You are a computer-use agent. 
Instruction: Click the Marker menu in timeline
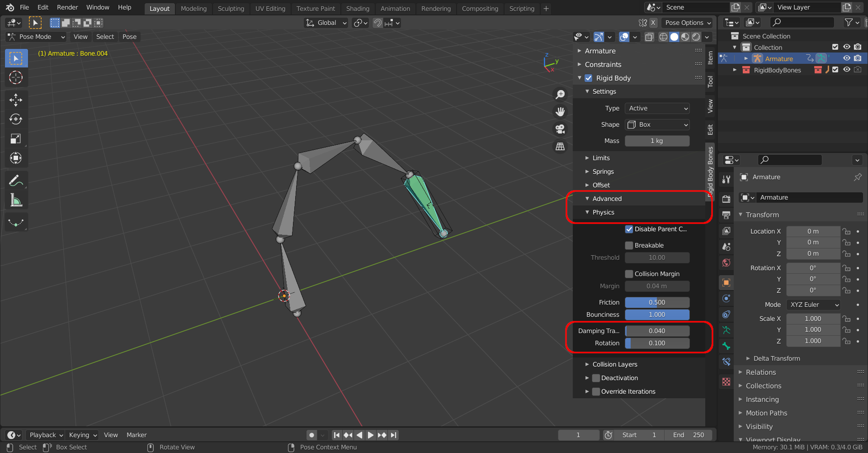pos(137,435)
